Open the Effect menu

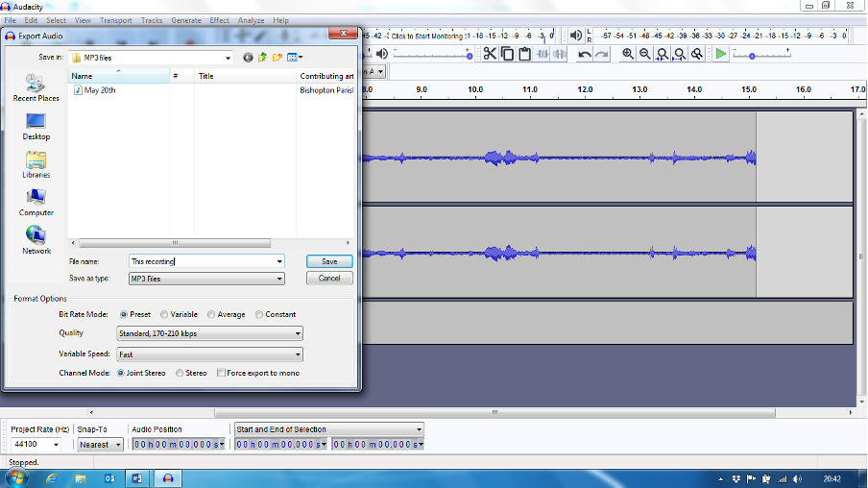219,20
